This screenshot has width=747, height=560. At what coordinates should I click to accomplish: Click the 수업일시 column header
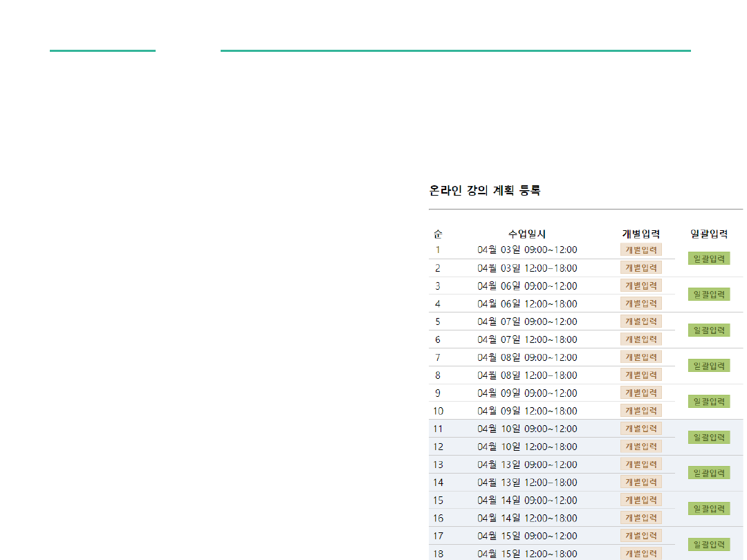pyautogui.click(x=527, y=234)
